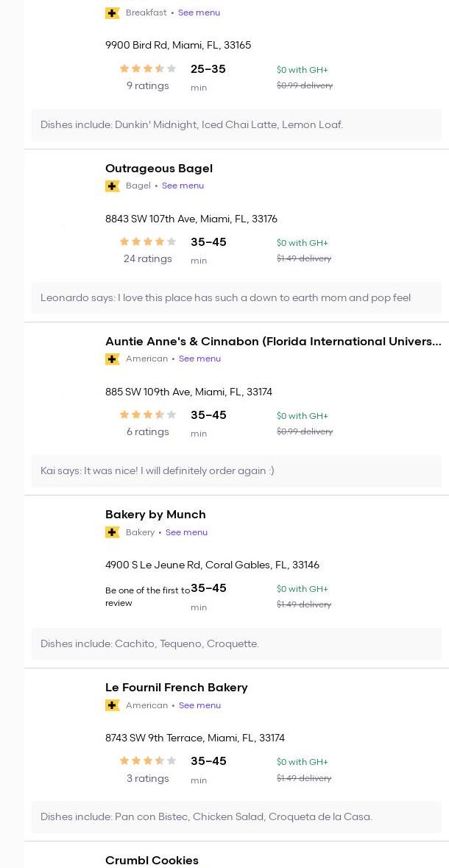Open Auntie Anne's & Cinnabon restaurant title
449x868 pixels.
273,341
